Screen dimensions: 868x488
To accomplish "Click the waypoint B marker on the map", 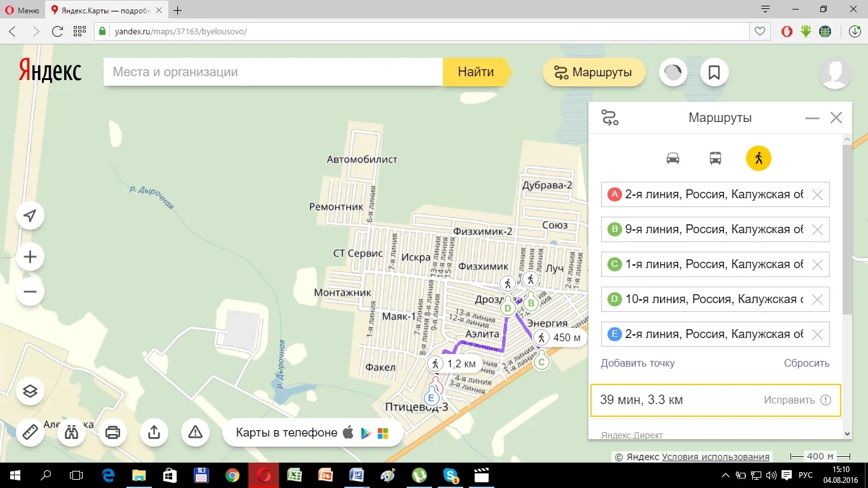I will 531,301.
